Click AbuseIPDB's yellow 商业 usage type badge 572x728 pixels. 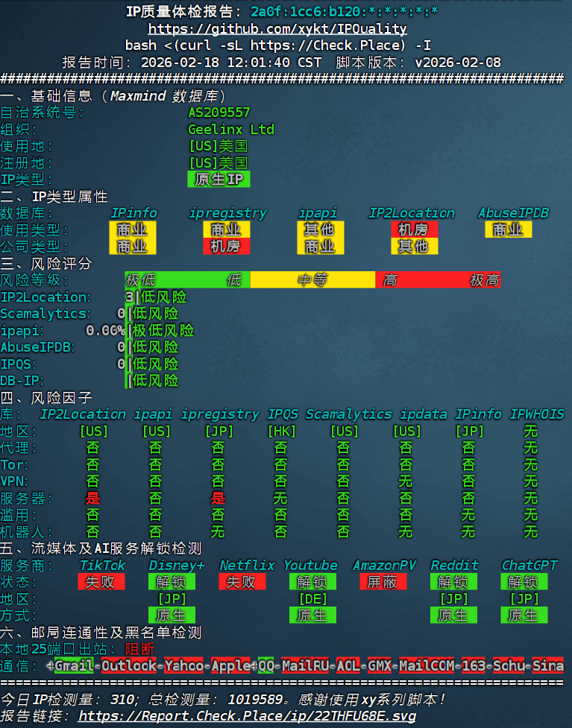pos(509,230)
